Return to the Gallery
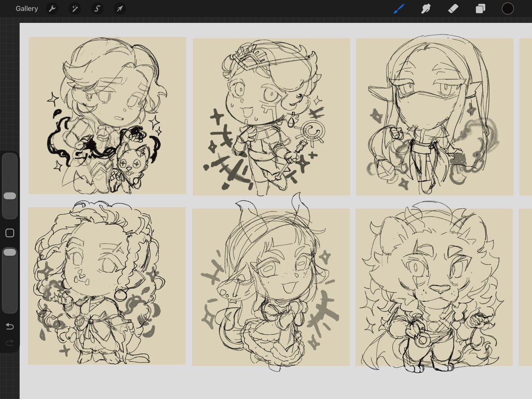The image size is (532, 399). [27, 8]
